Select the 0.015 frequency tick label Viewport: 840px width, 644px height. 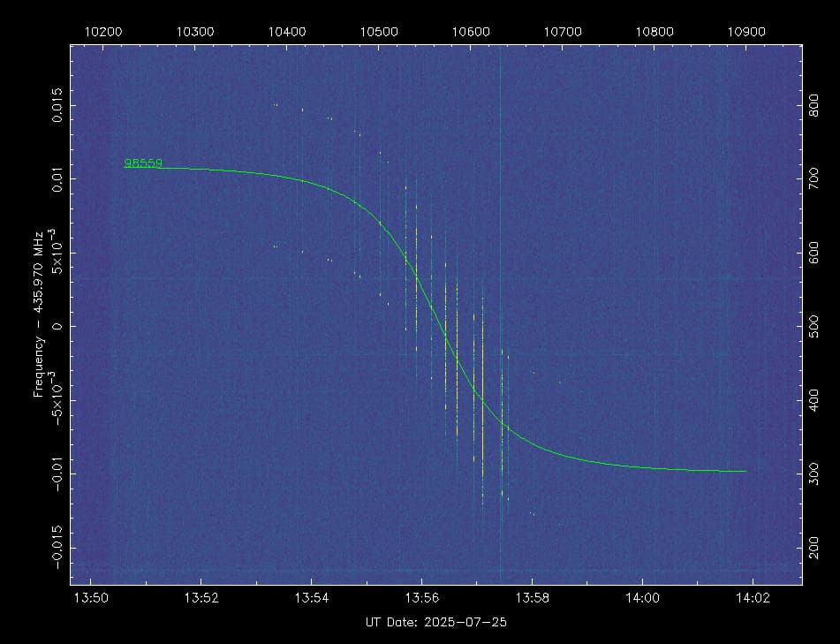57,105
